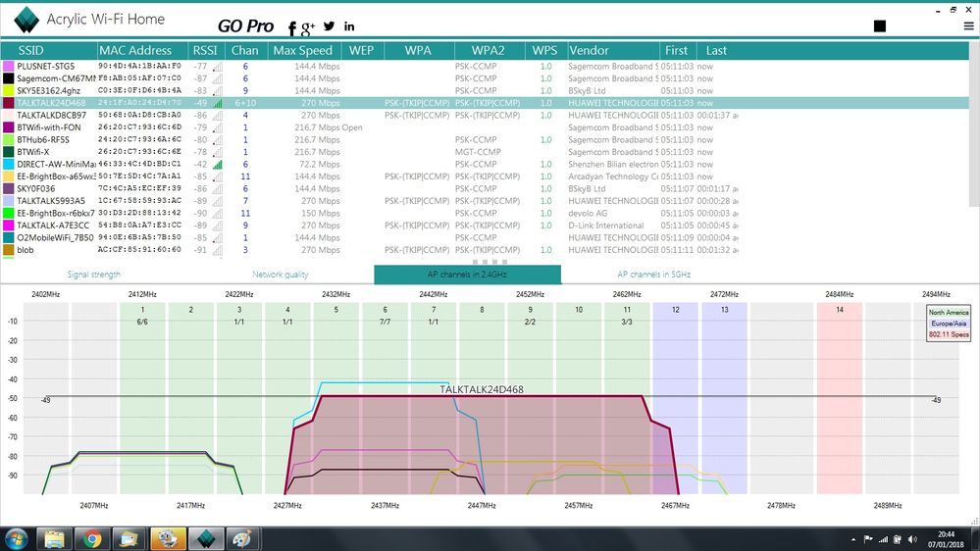
Task: Switch to AP channels in 5GHz tab
Action: click(x=653, y=275)
